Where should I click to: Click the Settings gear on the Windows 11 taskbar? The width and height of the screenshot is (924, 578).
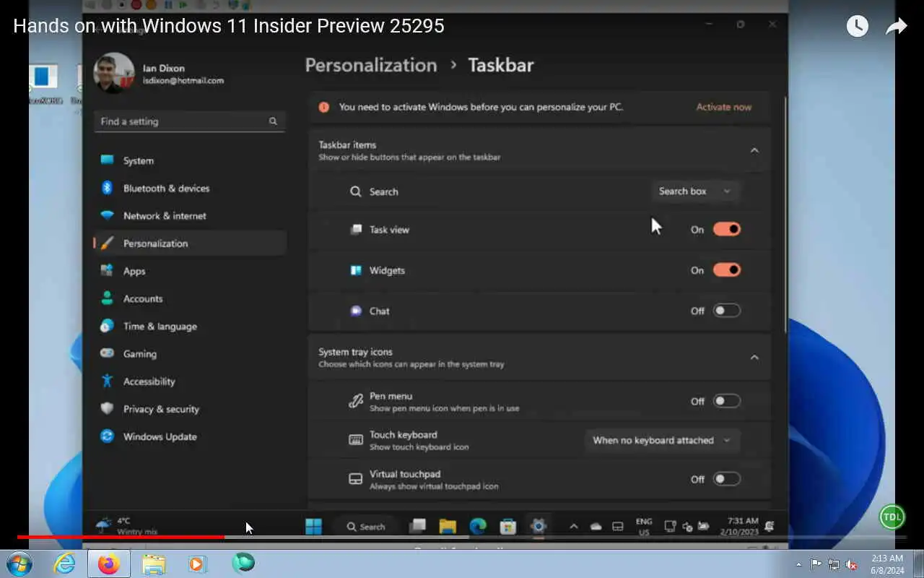point(539,527)
